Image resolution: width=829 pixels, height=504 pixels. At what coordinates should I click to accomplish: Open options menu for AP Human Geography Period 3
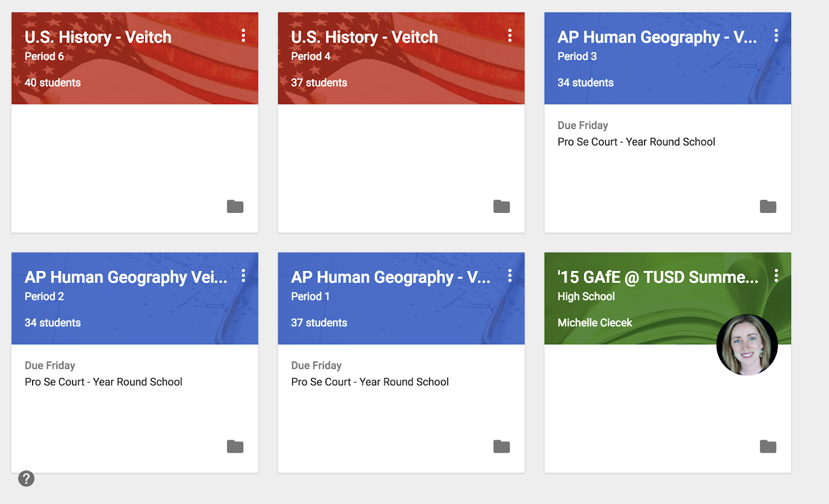click(x=776, y=36)
